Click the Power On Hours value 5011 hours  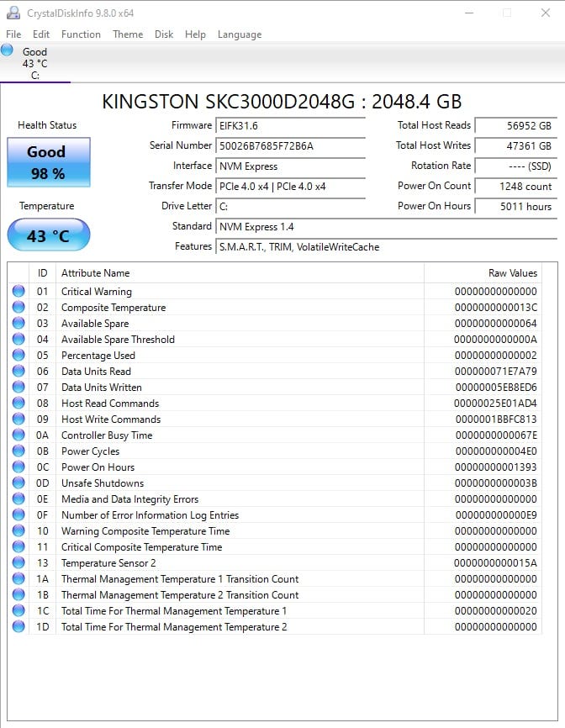click(515, 207)
